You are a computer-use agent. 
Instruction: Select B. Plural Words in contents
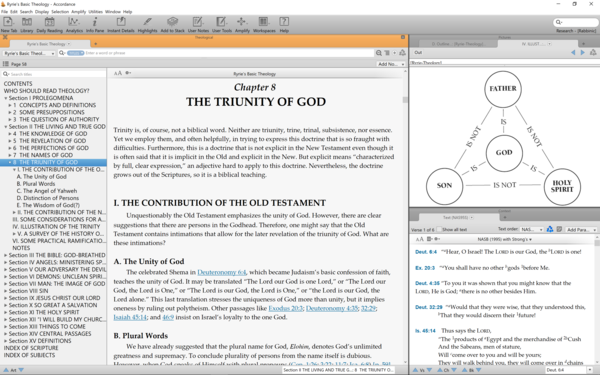(36, 184)
